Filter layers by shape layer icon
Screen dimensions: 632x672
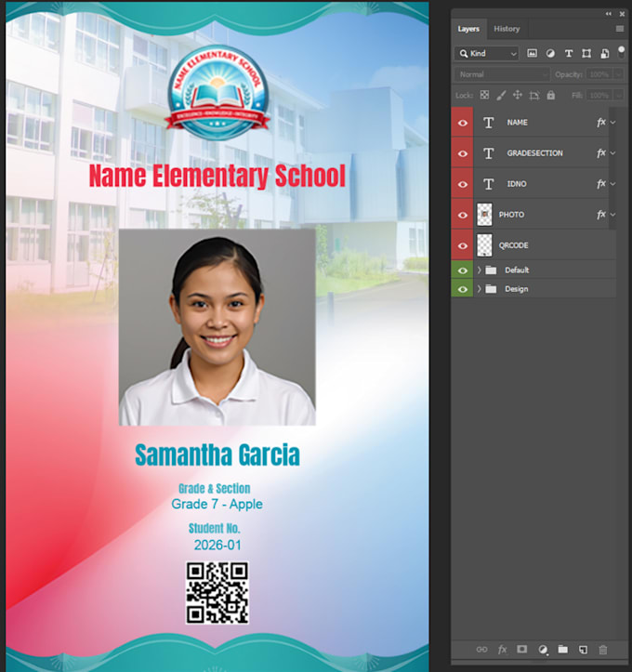click(586, 53)
